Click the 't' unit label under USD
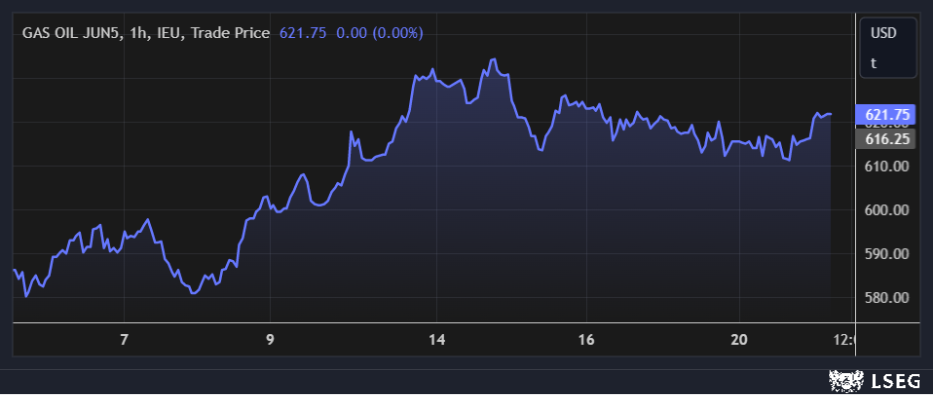 coord(873,63)
